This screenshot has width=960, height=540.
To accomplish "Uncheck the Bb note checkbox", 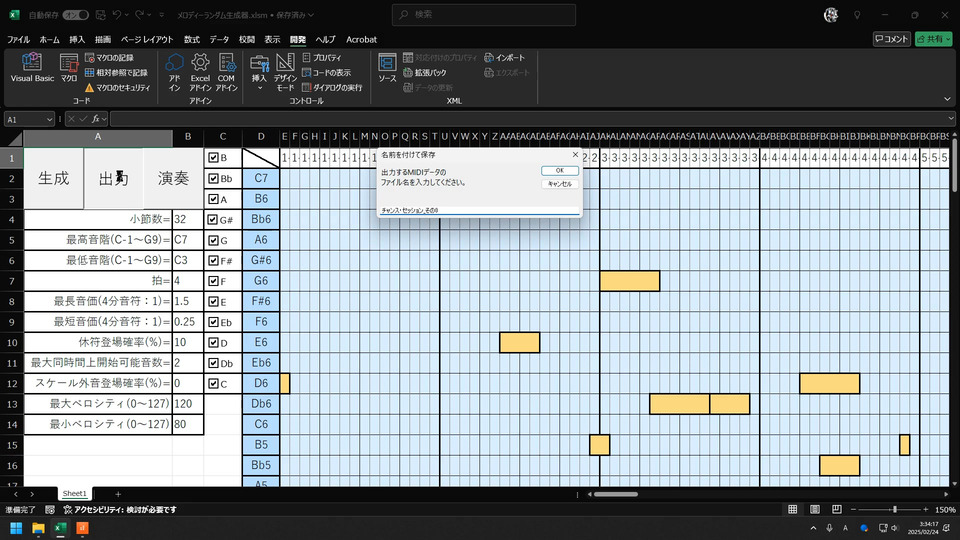I will (213, 179).
